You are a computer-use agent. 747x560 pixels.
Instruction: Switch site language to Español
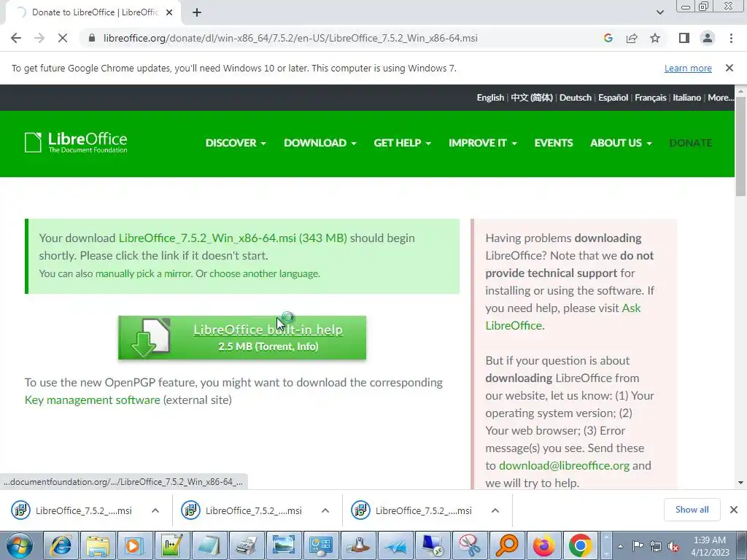coord(613,98)
